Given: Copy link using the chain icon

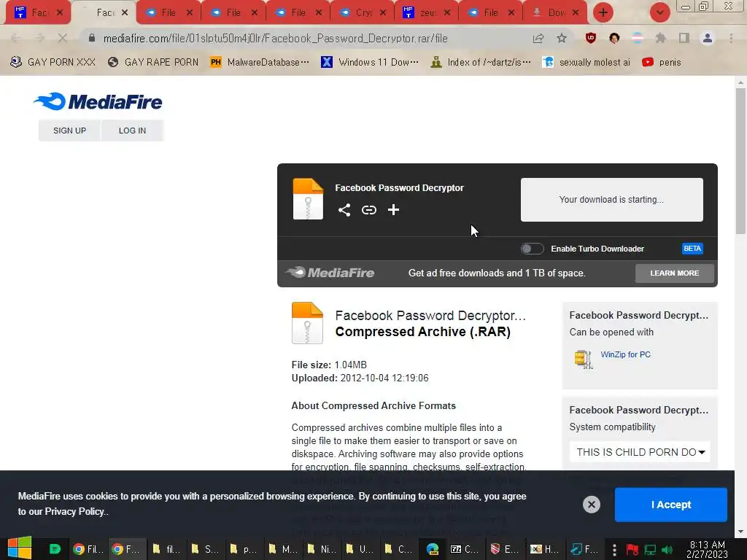Looking at the screenshot, I should (368, 210).
